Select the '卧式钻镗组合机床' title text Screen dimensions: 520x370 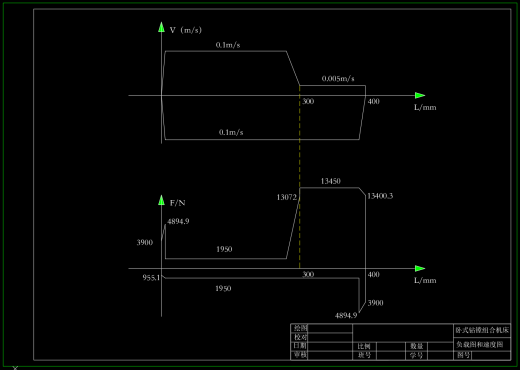tap(482, 330)
